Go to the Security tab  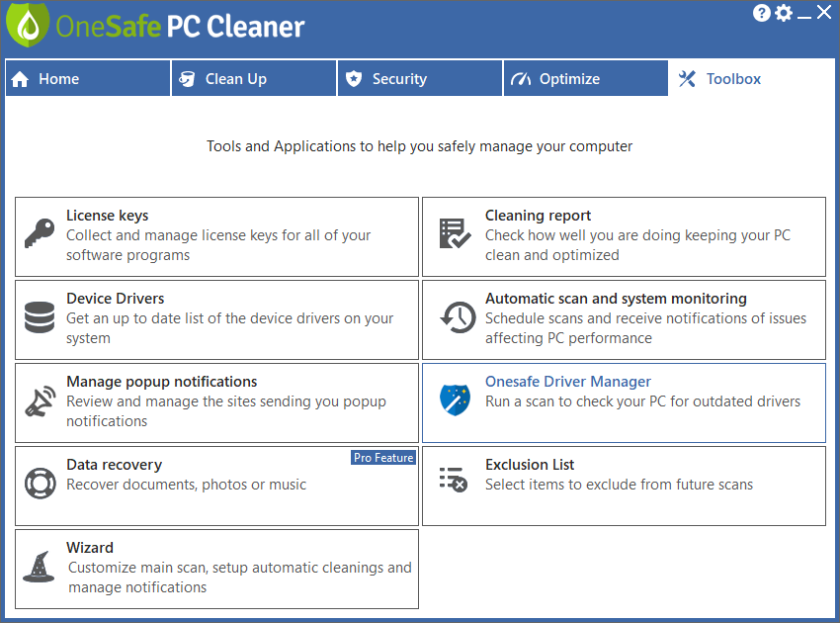pos(420,78)
